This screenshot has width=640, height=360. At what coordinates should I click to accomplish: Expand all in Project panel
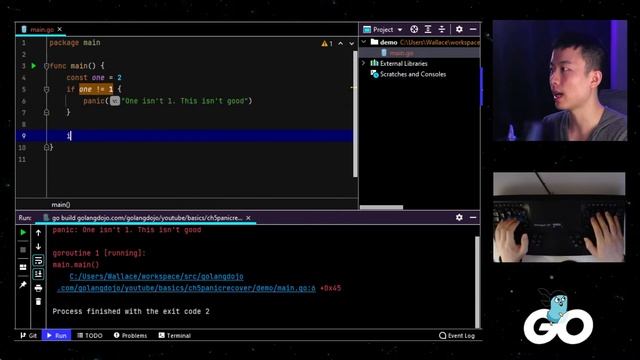[x=428, y=29]
